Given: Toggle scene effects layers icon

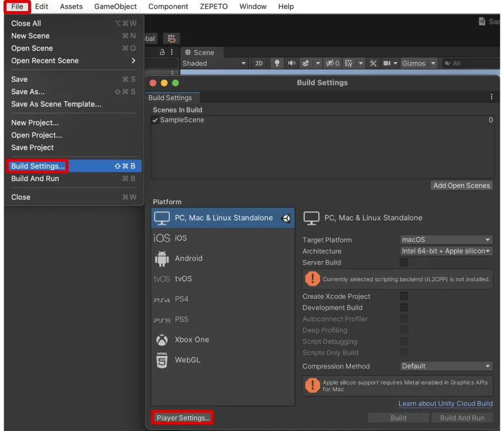Looking at the screenshot, I should 306,63.
